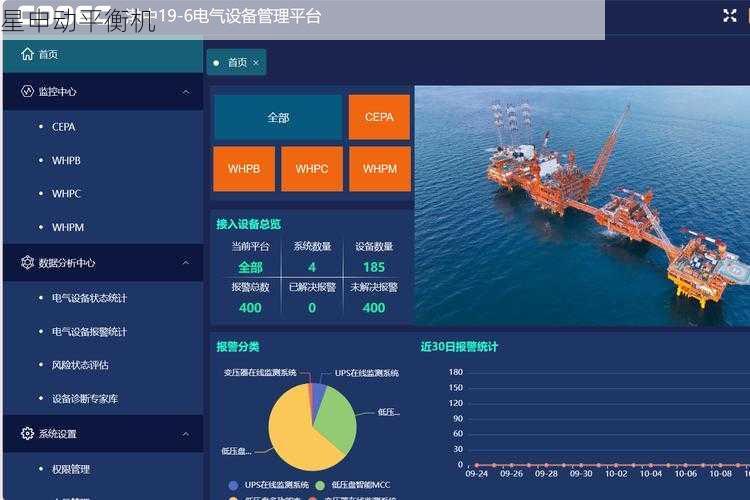
Task: Toggle UPS在线监测系统 legend entry
Action: [269, 485]
